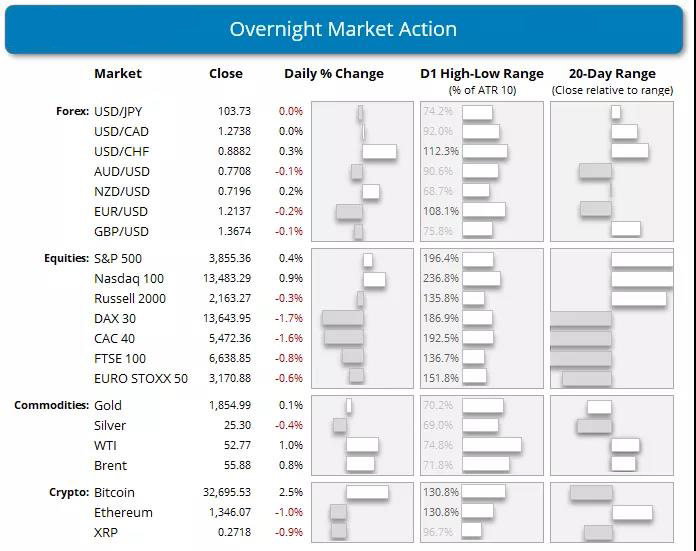Click the Overnight Market Action title banner
696x551 pixels.
(343, 28)
